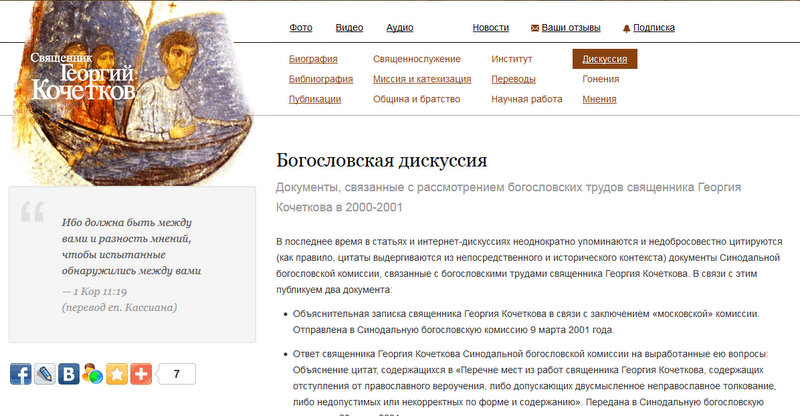Click quote reference 1 Кор 11:19

(94, 291)
